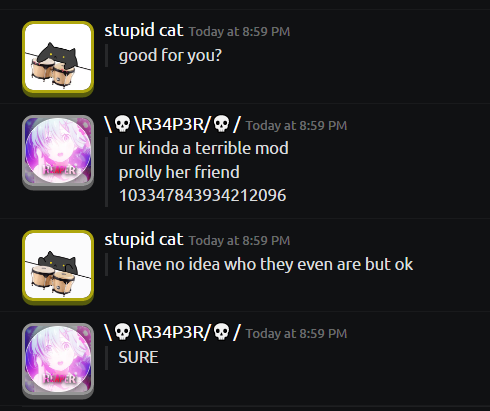Viewport: 490px width, 411px height.
Task: Select the message text 'good for you?'
Action: 170,56
